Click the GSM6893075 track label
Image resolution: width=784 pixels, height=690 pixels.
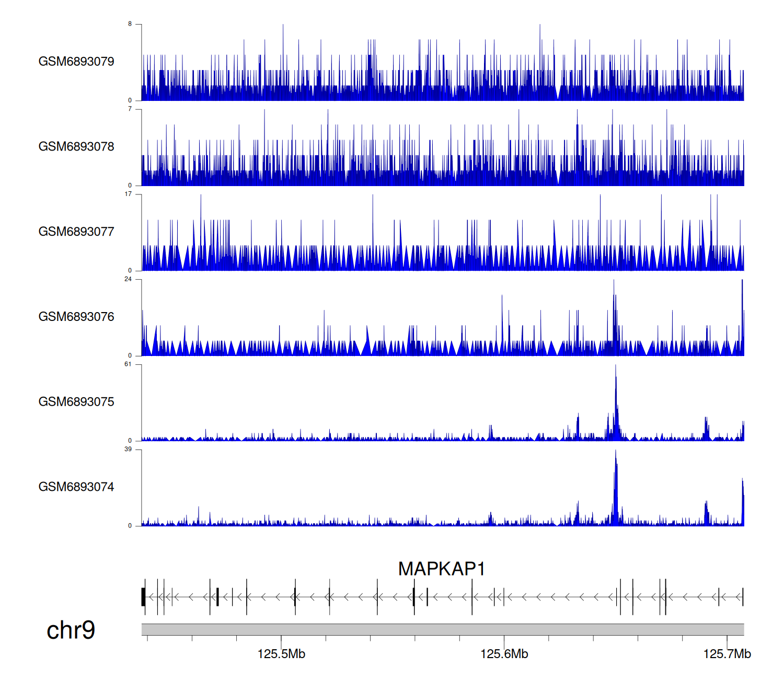coord(76,402)
